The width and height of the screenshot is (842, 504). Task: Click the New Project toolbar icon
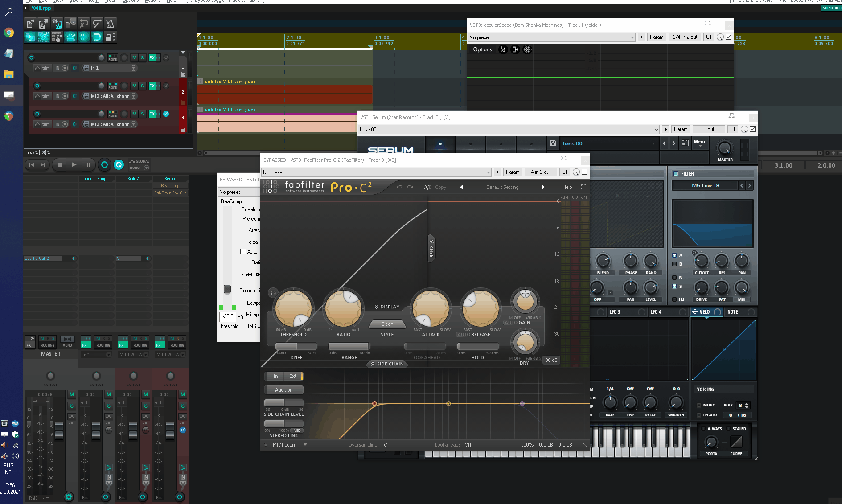(x=30, y=24)
